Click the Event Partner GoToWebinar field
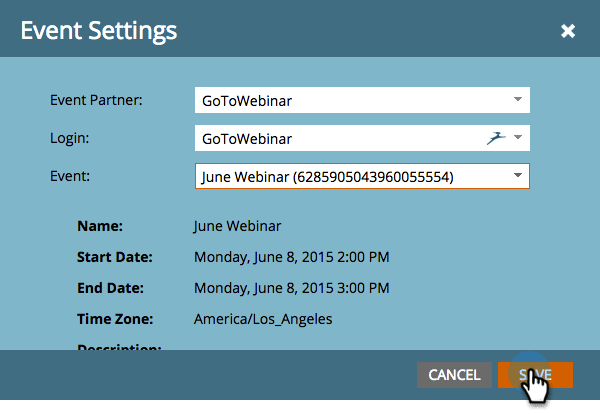The height and width of the screenshot is (415, 600). pos(362,100)
